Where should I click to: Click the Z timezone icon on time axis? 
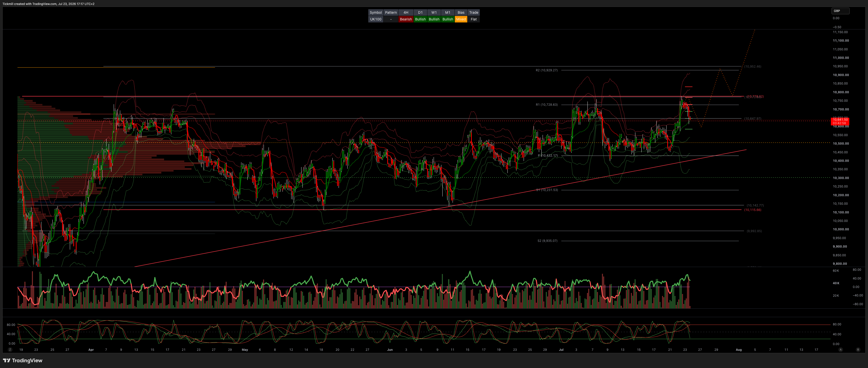10,350
